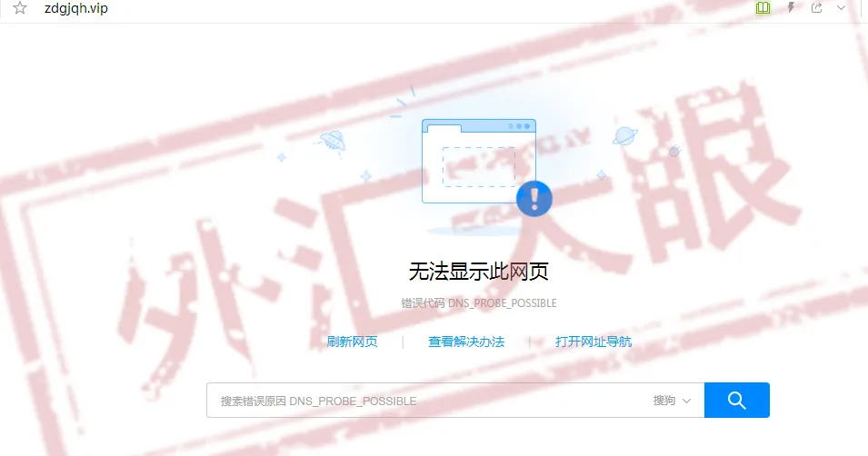Click the blue exclamation warning icon
The image size is (868, 456).
tap(534, 198)
